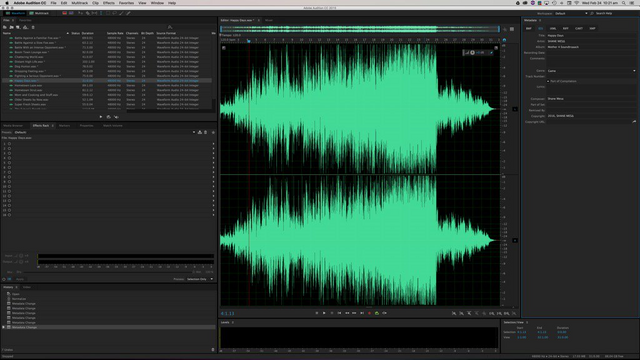Image resolution: width=640 pixels, height=360 pixels.
Task: Open the Favorites menu
Action: pos(126,3)
